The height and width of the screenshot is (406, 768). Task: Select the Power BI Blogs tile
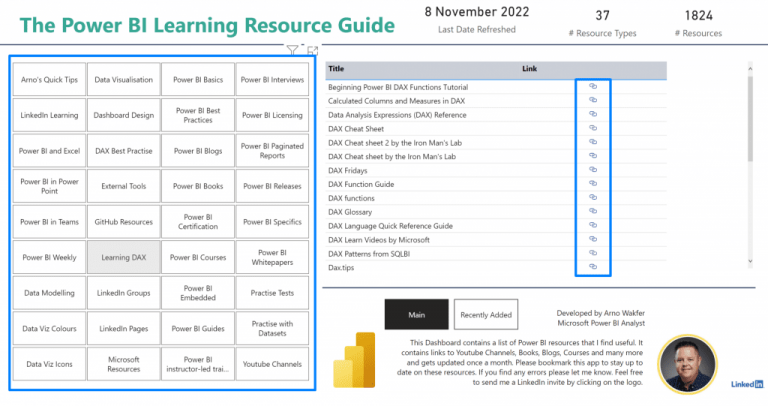pyautogui.click(x=198, y=151)
